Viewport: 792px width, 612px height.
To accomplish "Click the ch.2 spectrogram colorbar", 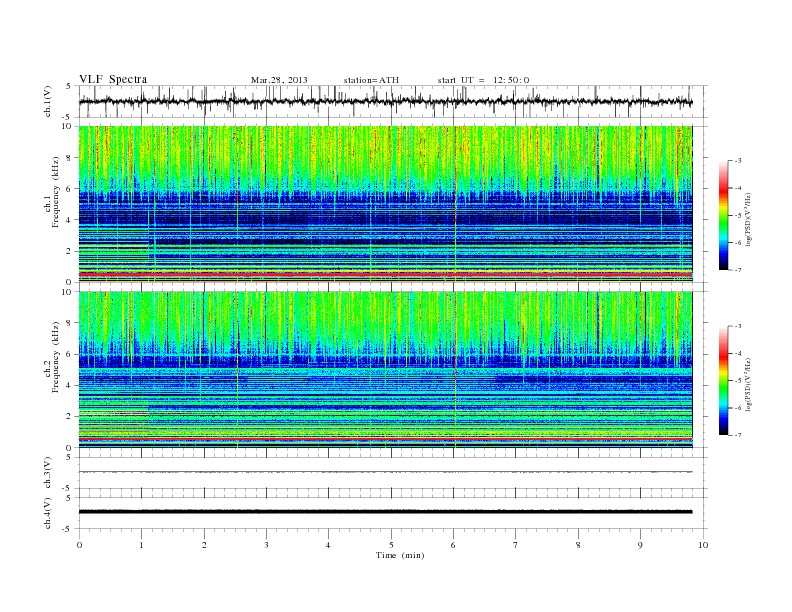I will 723,380.
